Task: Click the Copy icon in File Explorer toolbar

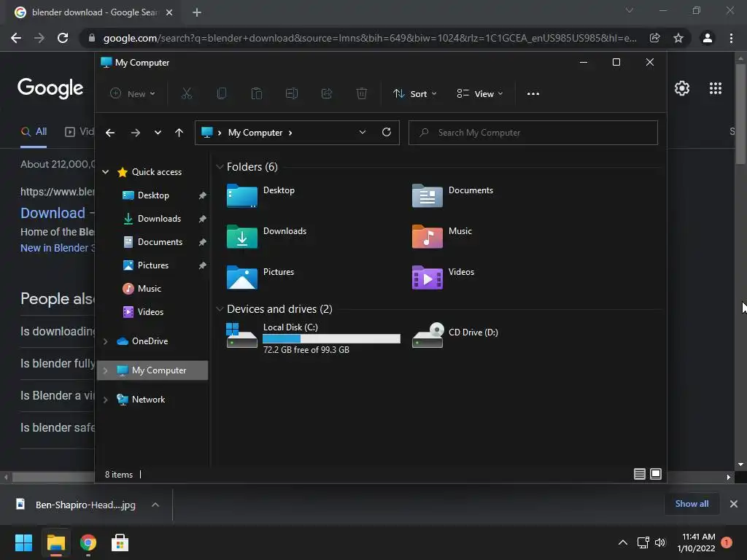Action: (222, 93)
